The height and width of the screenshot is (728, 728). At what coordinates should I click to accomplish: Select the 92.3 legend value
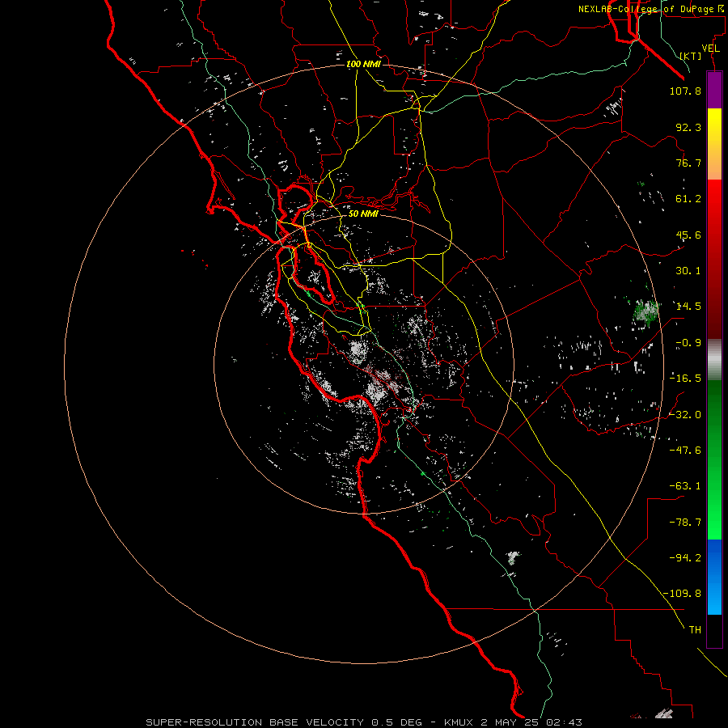688,127
